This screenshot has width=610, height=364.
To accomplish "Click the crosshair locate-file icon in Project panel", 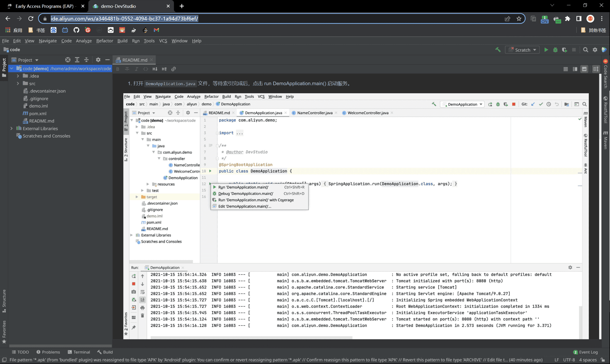I will [x=68, y=60].
